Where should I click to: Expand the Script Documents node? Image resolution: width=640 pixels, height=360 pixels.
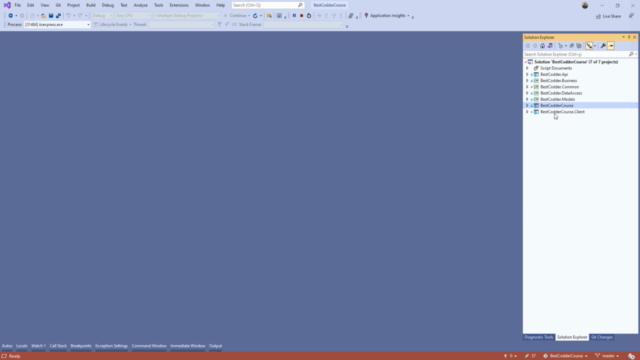[x=527, y=68]
